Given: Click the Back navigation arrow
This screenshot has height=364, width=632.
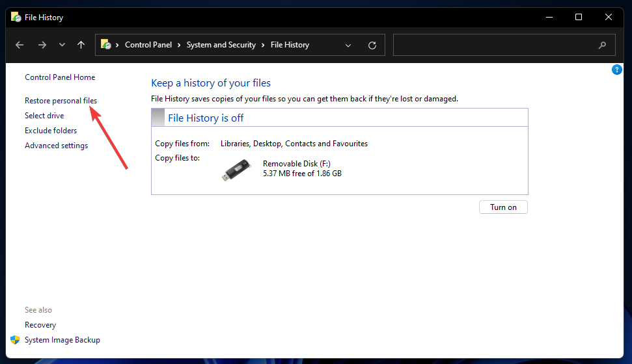Looking at the screenshot, I should [x=20, y=45].
